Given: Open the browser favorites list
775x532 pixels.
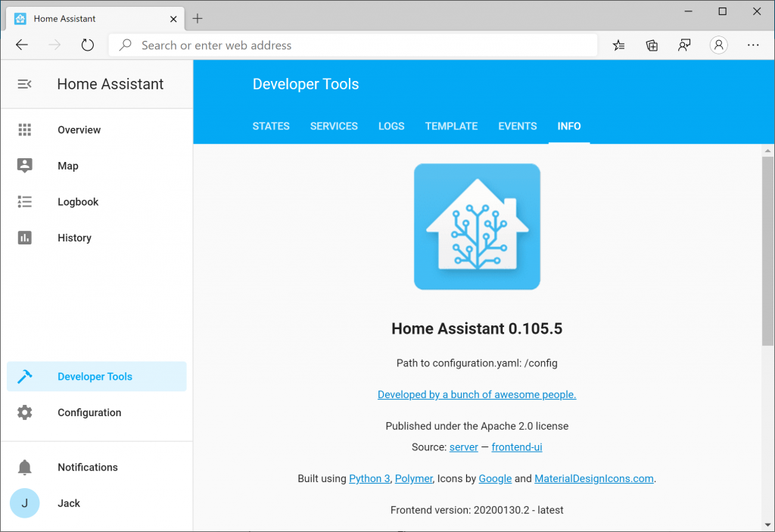Looking at the screenshot, I should click(619, 45).
